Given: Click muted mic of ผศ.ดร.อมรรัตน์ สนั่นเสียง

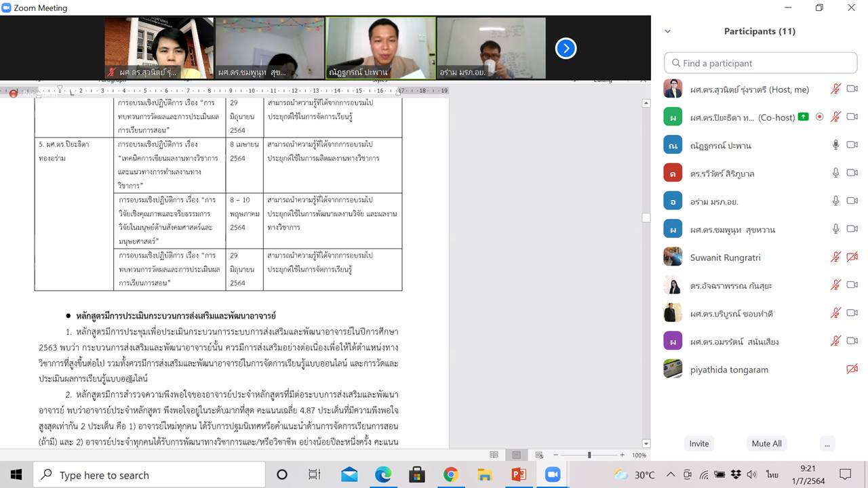Looking at the screenshot, I should 836,341.
